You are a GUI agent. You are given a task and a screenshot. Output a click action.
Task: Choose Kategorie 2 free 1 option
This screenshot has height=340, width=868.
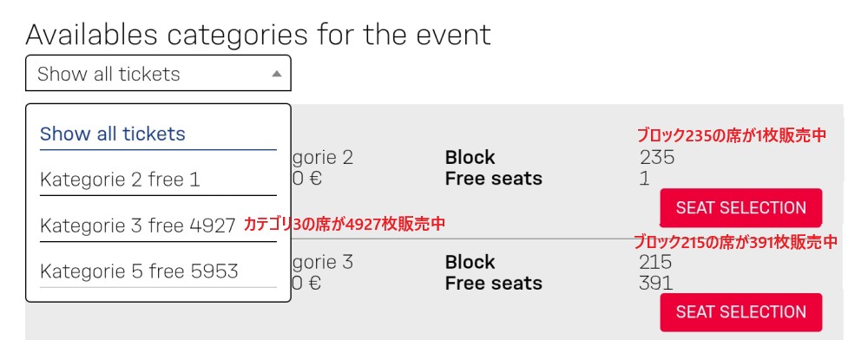pyautogui.click(x=158, y=180)
